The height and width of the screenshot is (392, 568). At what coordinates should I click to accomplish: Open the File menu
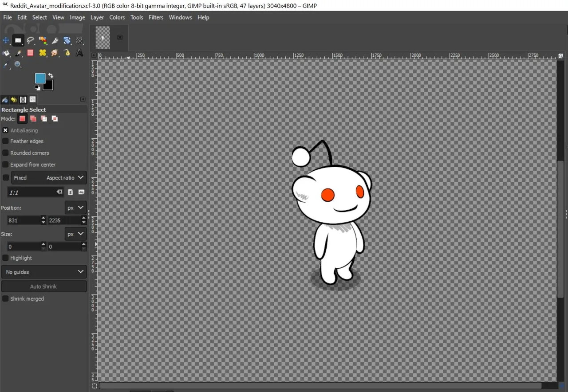click(8, 17)
